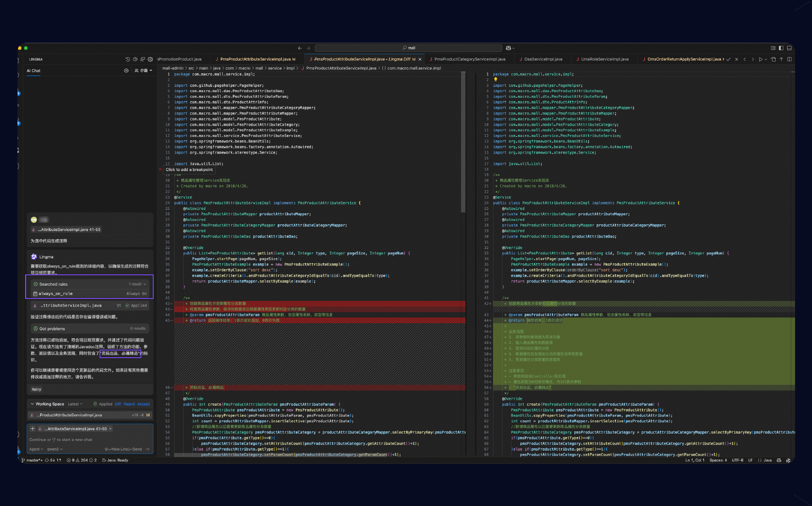This screenshot has width=812, height=506.
Task: Click the Retry button
Action: (36, 389)
